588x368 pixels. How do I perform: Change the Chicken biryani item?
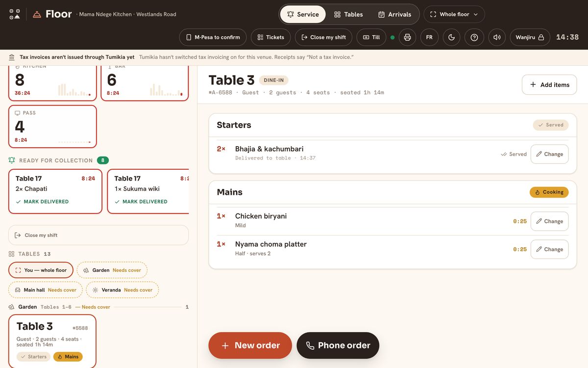tap(550, 221)
